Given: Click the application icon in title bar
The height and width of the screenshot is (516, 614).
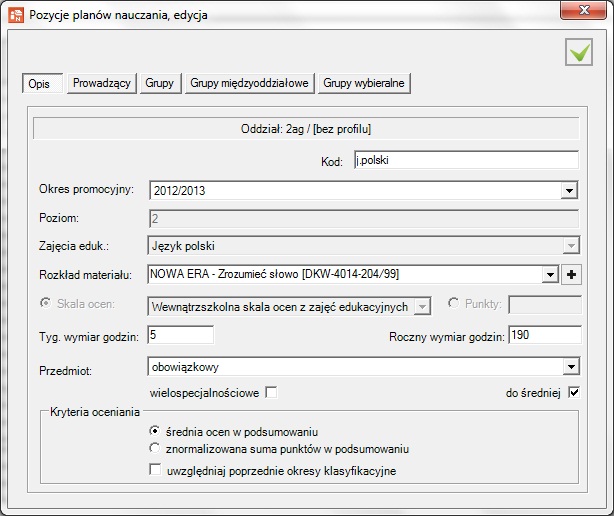Looking at the screenshot, I should point(16,15).
